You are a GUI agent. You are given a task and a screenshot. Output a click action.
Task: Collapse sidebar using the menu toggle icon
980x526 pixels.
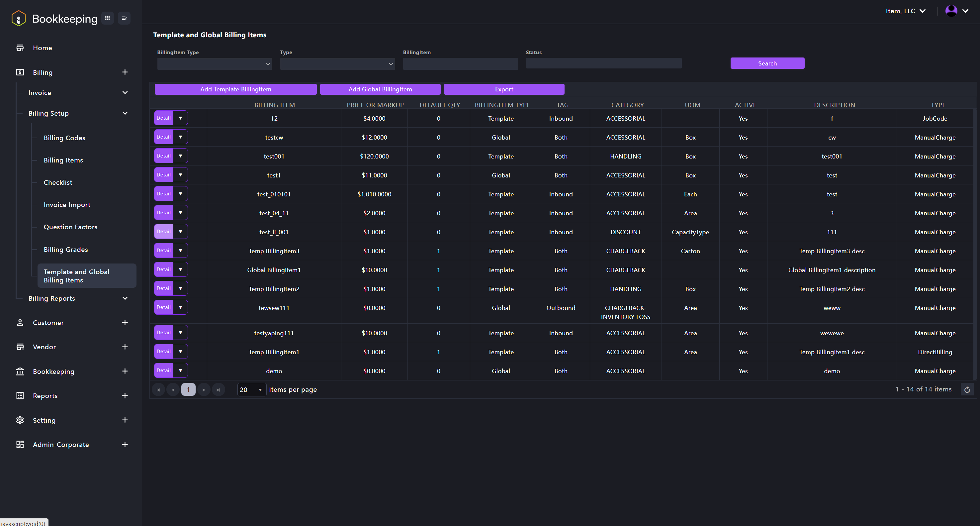coord(124,18)
